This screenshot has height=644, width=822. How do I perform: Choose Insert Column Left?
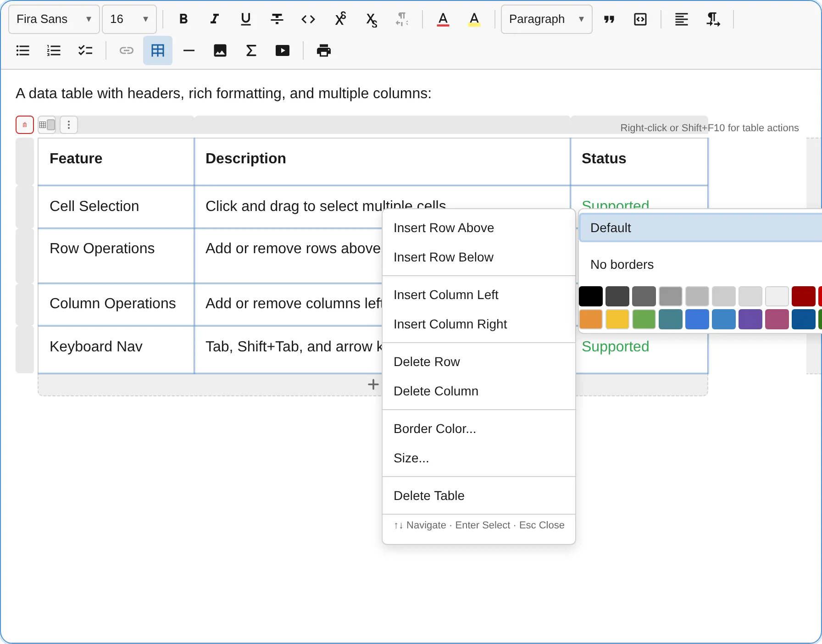coord(479,295)
